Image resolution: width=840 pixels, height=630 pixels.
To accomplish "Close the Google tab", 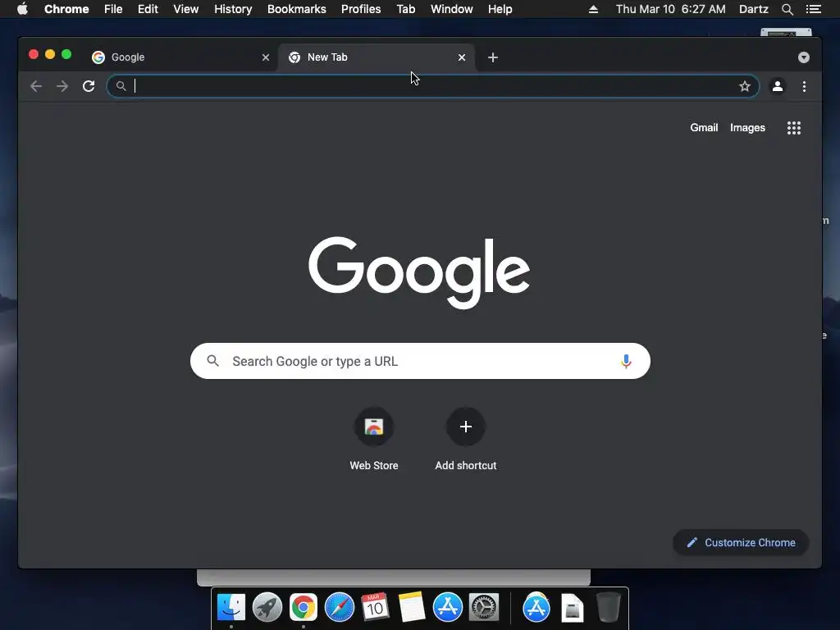I will (x=266, y=57).
